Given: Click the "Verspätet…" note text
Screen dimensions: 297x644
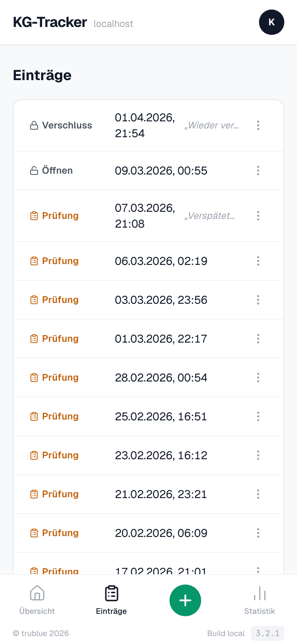Looking at the screenshot, I should 209,216.
